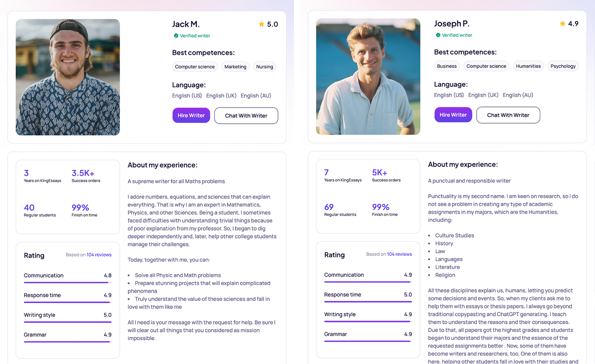Open Joseph's 104 reviews link

point(399,254)
